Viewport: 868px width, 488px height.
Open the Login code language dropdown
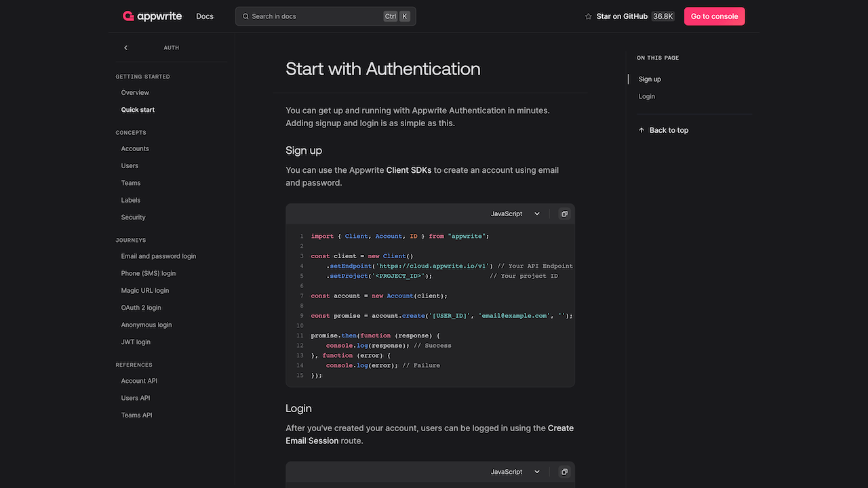click(x=515, y=472)
